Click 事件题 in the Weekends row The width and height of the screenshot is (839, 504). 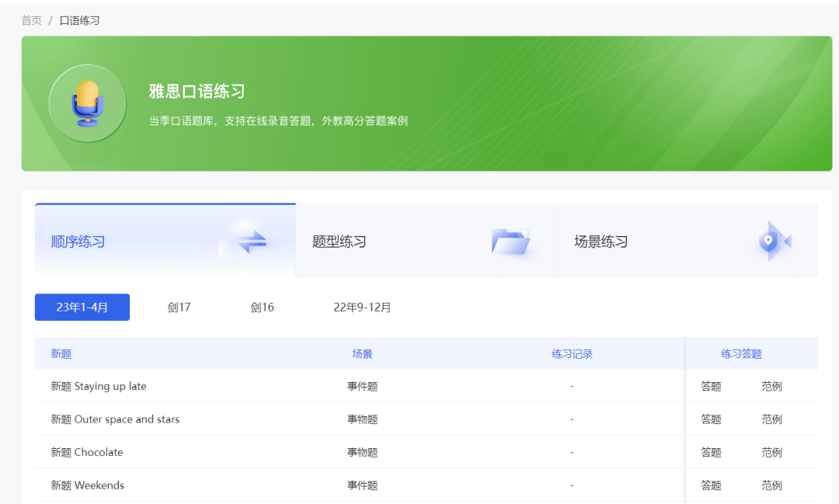[x=362, y=485]
